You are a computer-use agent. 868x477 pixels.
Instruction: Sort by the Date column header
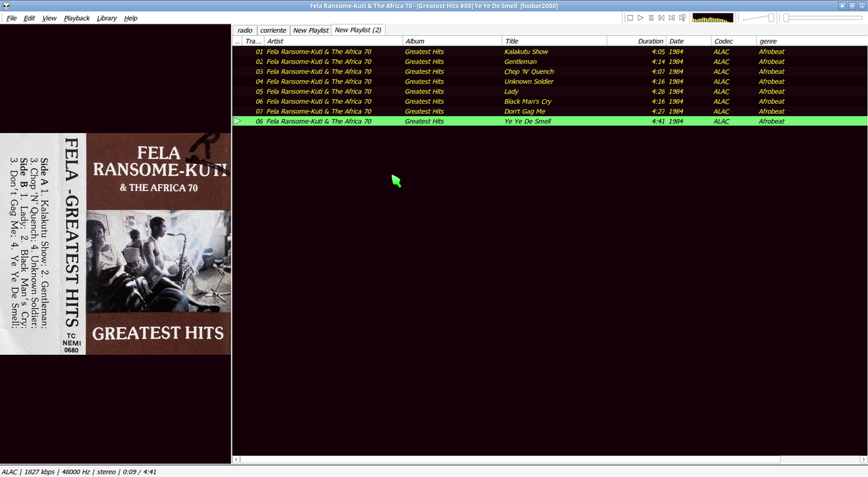pos(688,41)
